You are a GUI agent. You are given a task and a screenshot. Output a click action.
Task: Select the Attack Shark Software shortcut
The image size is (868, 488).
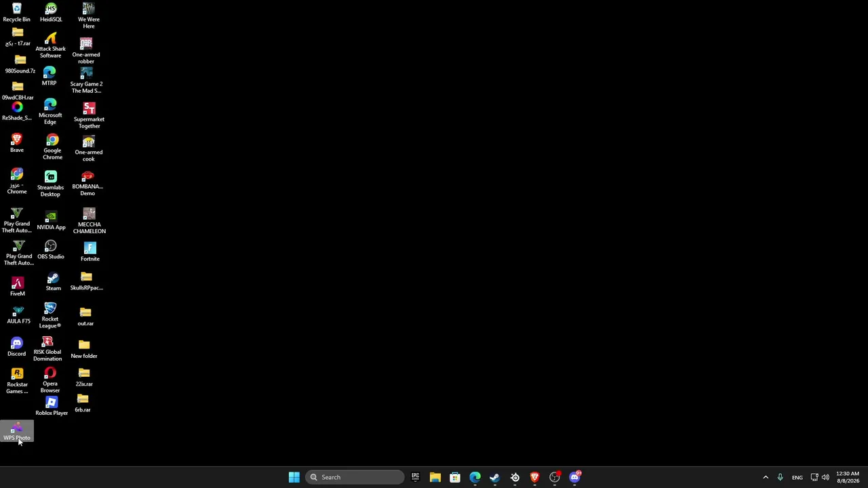coord(50,45)
